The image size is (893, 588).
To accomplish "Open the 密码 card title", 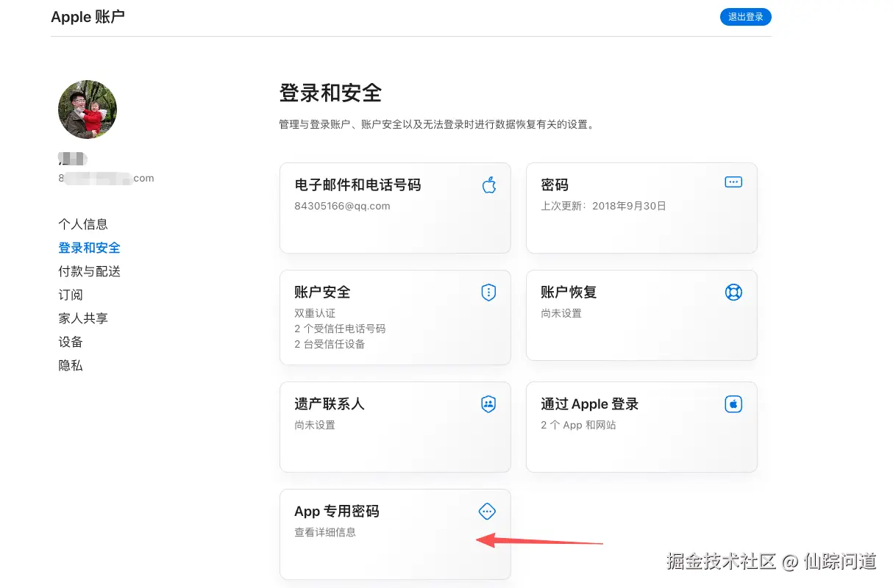I will (x=555, y=185).
